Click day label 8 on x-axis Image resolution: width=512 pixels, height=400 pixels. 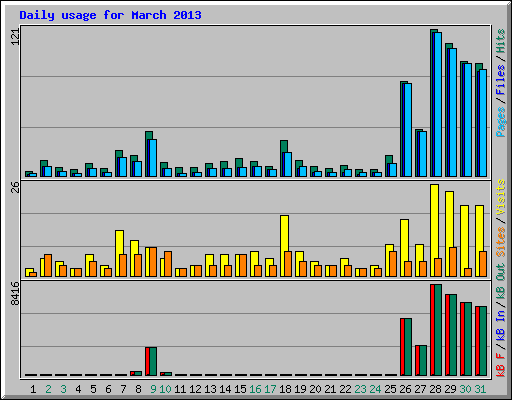tap(138, 389)
